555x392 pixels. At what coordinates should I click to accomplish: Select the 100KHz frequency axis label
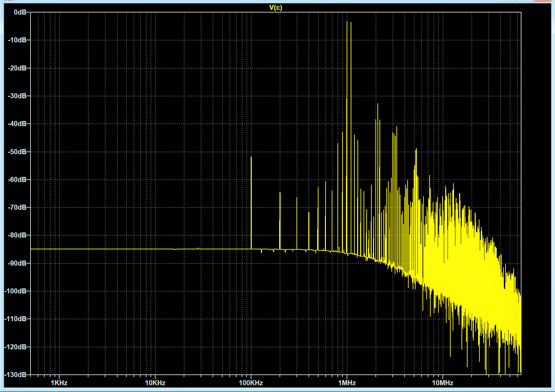point(251,383)
